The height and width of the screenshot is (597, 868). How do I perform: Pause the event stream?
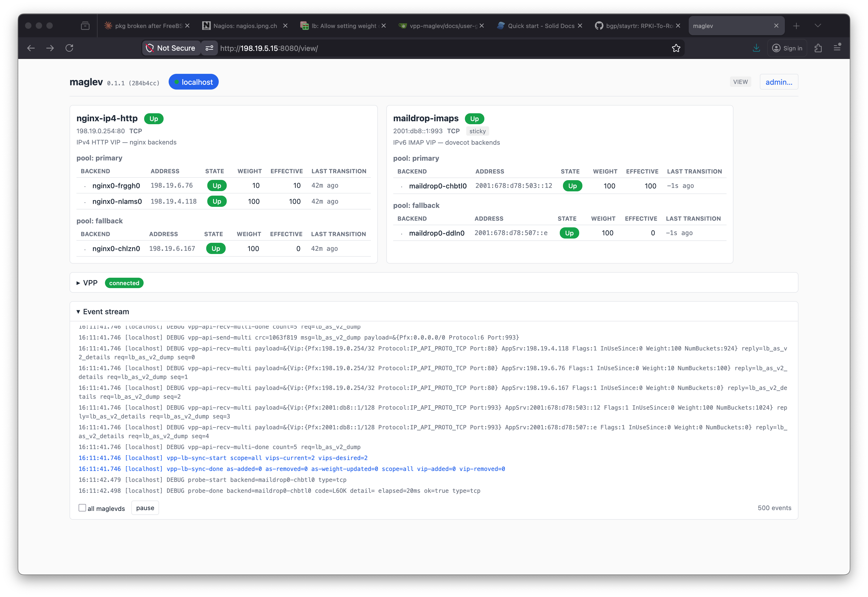(x=145, y=508)
